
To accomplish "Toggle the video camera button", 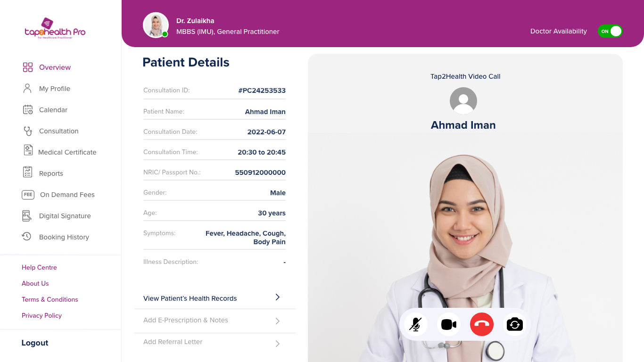I will point(449,324).
